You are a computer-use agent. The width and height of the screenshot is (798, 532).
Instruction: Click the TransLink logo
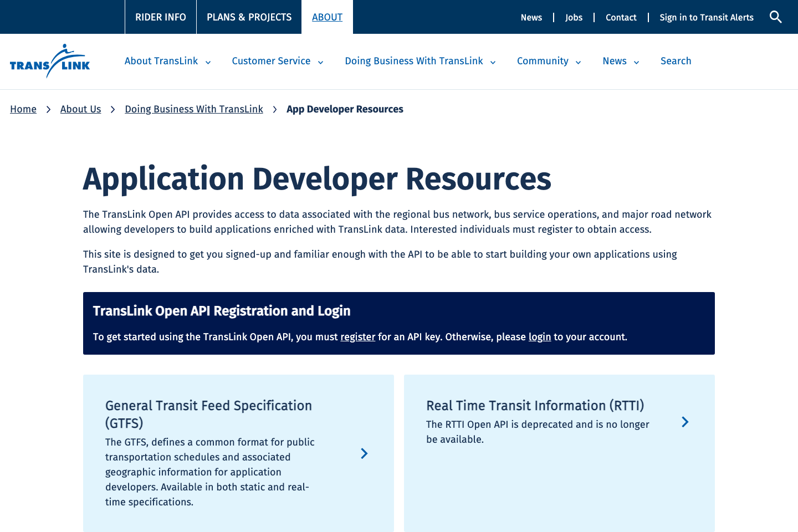coord(50,61)
